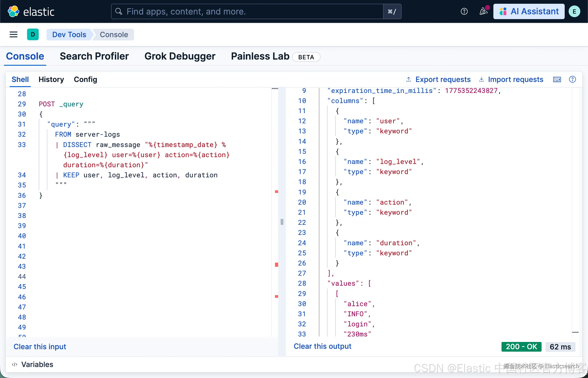The width and height of the screenshot is (588, 378).
Task: Click the green D space selector
Action: pos(33,35)
